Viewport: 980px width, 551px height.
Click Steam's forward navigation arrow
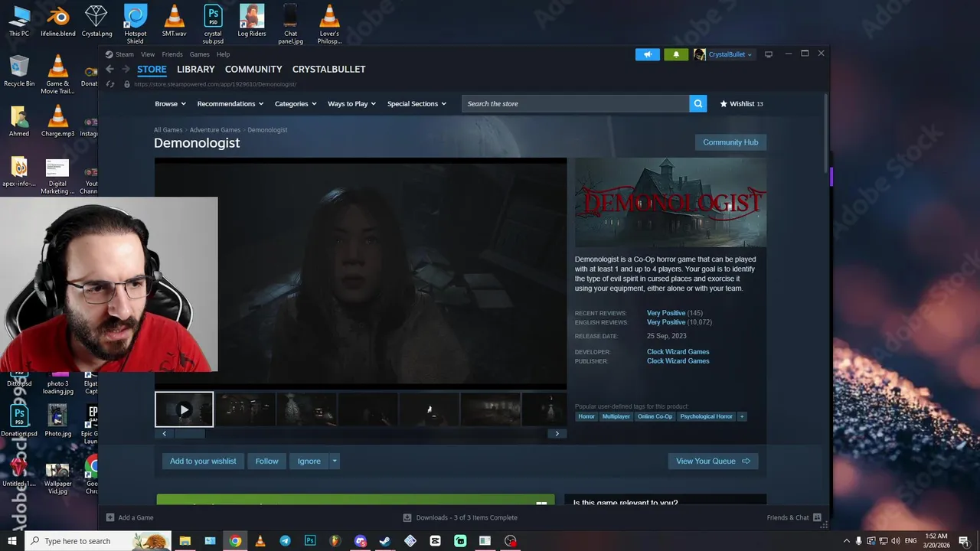(x=126, y=69)
